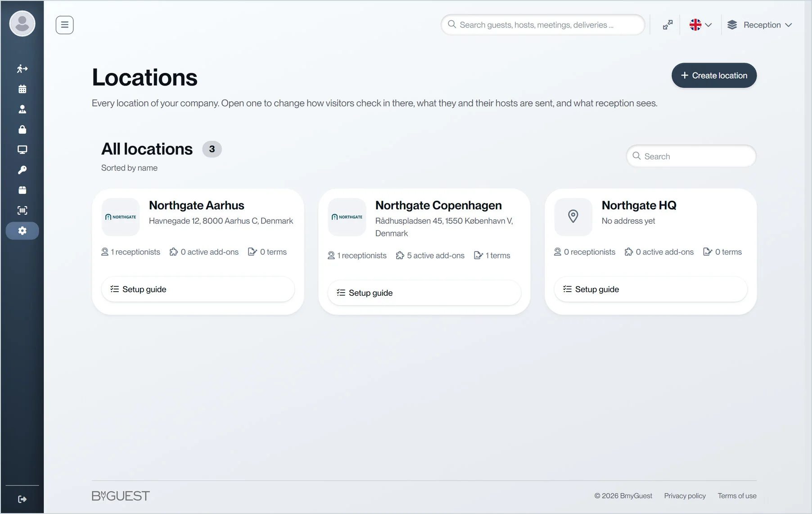Open the monitor/kiosk sidebar icon
The width and height of the screenshot is (812, 514).
[x=22, y=150]
